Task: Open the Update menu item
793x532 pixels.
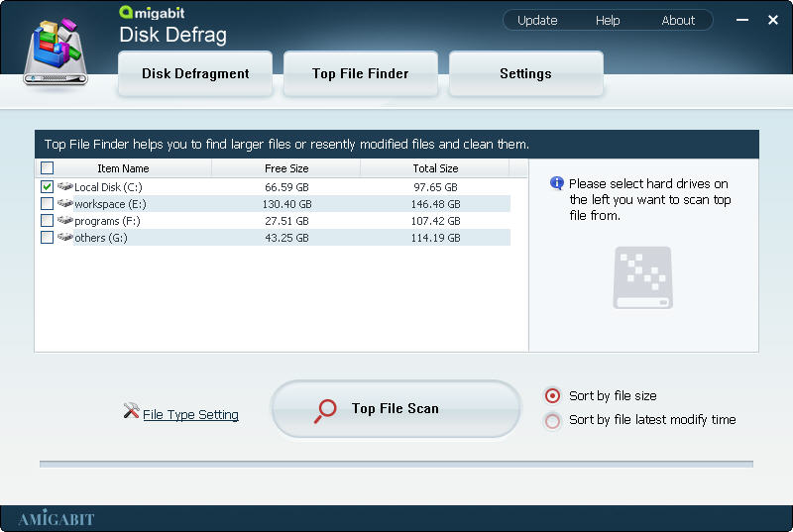Action: tap(537, 21)
